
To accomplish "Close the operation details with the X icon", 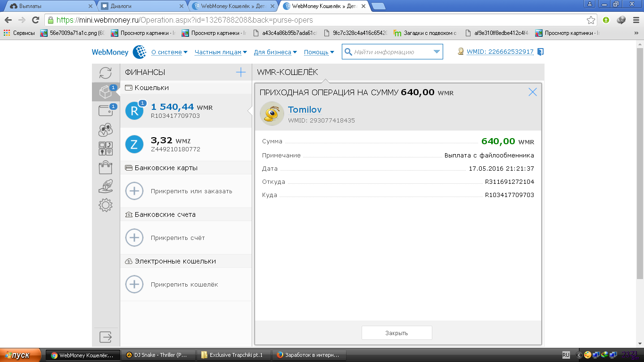I will click(x=533, y=92).
